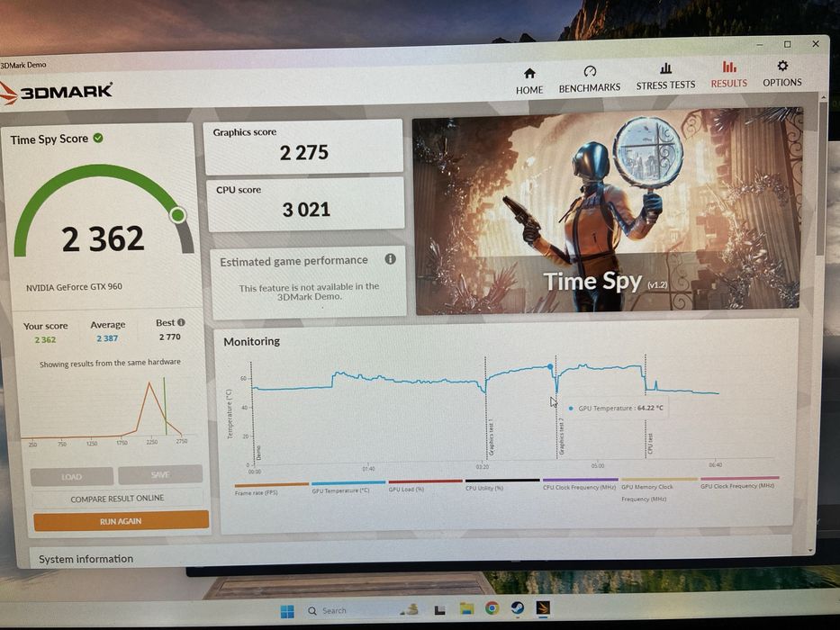Click the CPU score value 3 021
The width and height of the screenshot is (840, 630).
pyautogui.click(x=306, y=210)
